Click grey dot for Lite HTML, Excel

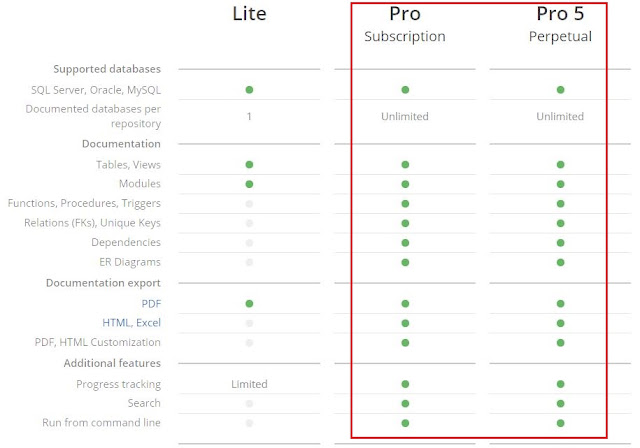point(249,323)
